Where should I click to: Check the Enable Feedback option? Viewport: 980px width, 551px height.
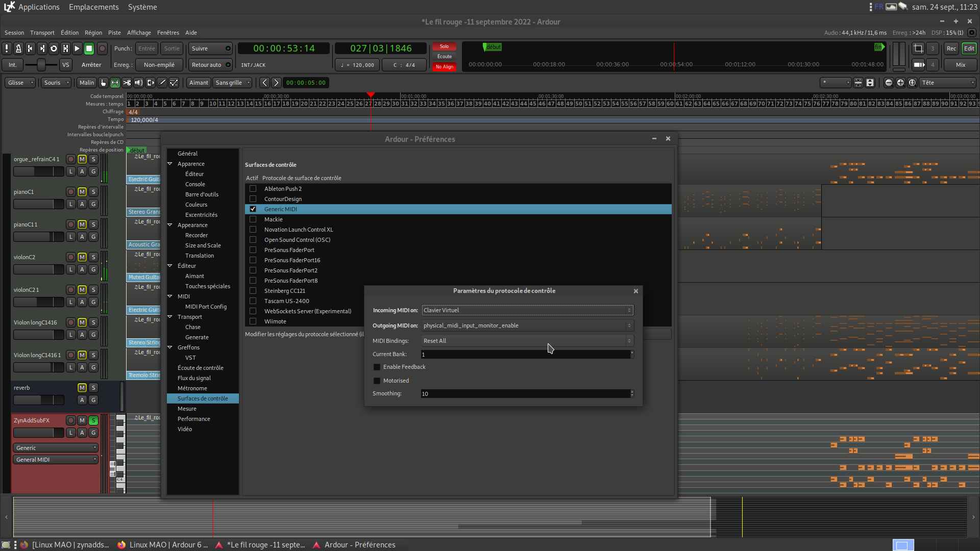tap(377, 367)
